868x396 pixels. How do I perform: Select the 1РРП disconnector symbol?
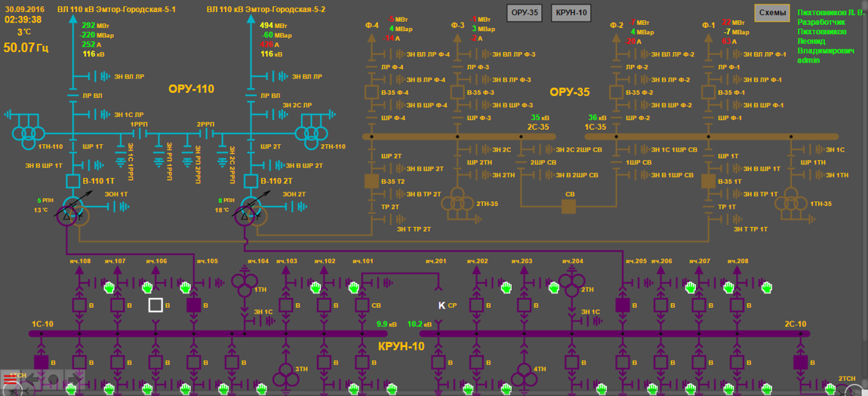coord(139,134)
